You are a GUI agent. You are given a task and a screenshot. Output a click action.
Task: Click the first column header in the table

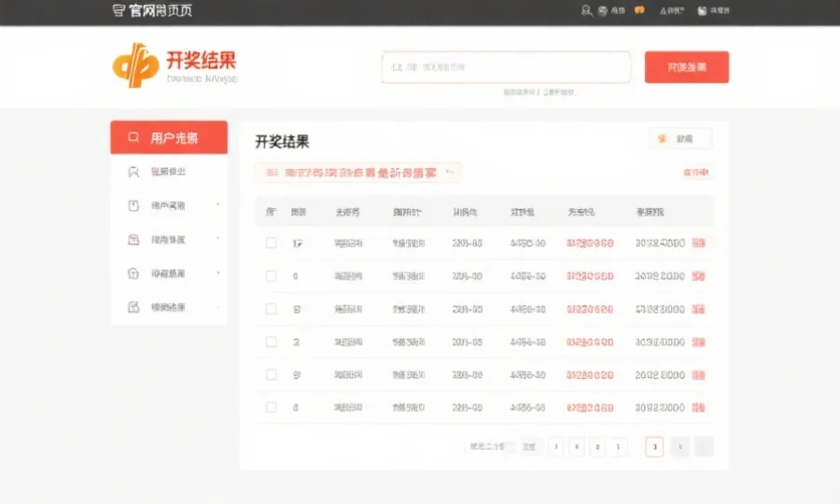click(271, 212)
